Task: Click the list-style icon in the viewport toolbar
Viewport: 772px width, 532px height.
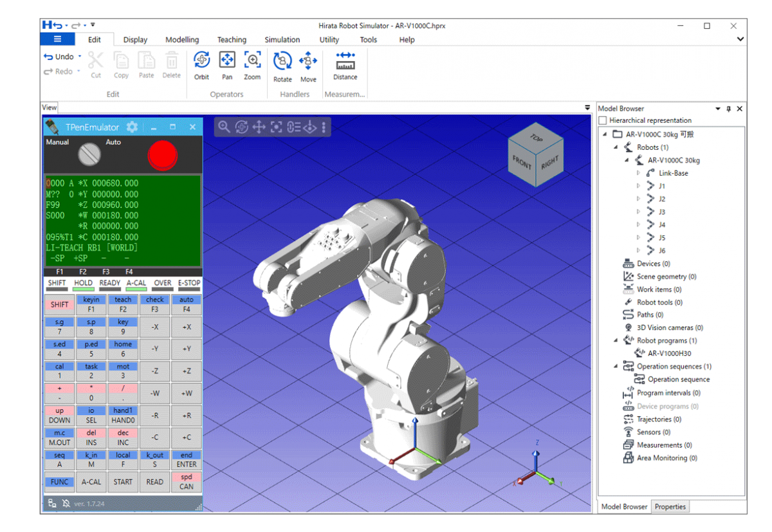Action: [x=293, y=127]
